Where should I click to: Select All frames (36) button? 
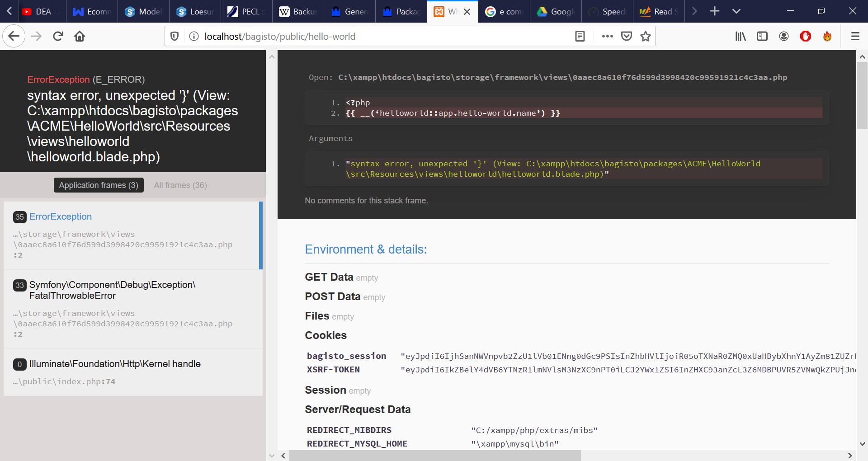[180, 185]
